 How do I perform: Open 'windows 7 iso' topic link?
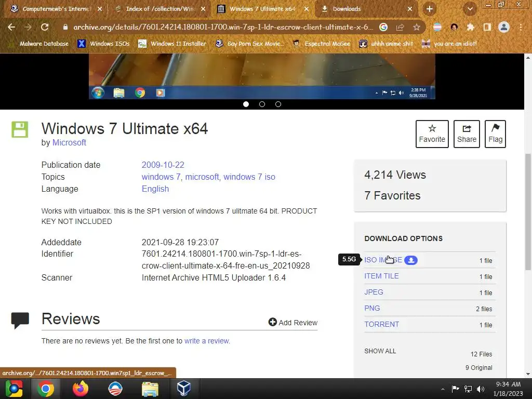tap(249, 177)
